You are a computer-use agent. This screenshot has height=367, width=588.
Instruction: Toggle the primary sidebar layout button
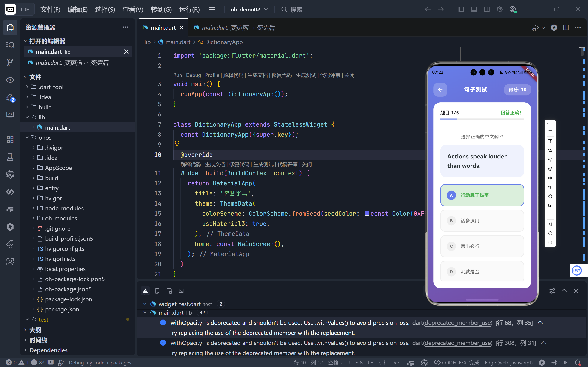461,9
